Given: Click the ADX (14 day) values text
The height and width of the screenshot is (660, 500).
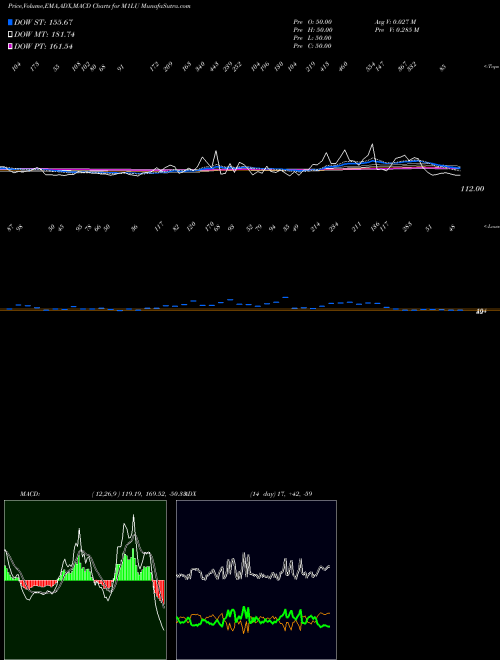Looking at the screenshot, I should [281, 493].
